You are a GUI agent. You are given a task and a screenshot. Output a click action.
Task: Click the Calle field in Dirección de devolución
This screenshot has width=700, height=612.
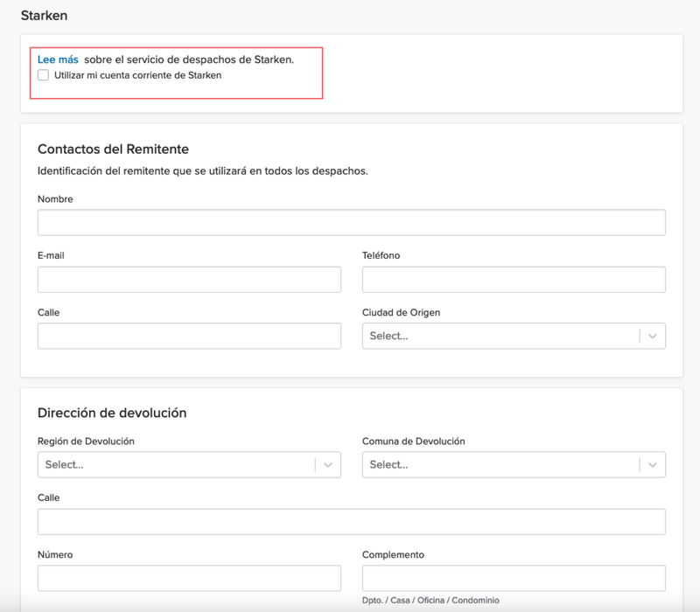click(352, 522)
